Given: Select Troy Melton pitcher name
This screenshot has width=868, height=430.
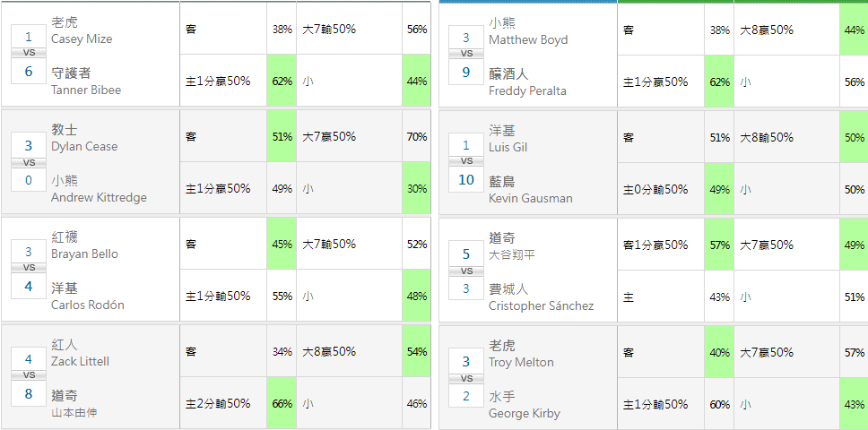Looking at the screenshot, I should tap(521, 363).
